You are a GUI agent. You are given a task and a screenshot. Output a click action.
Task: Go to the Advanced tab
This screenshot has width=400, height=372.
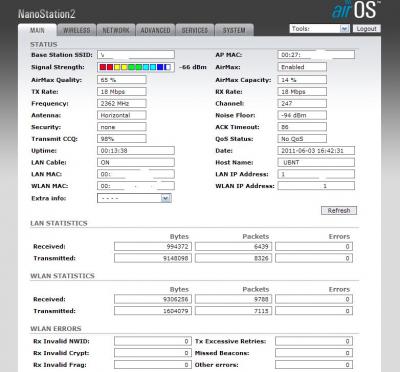(155, 30)
